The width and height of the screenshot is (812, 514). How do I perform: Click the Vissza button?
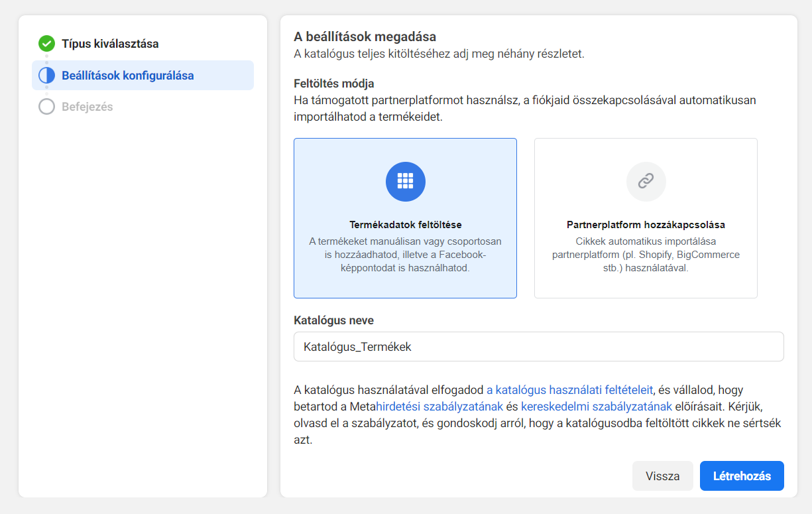tap(663, 476)
